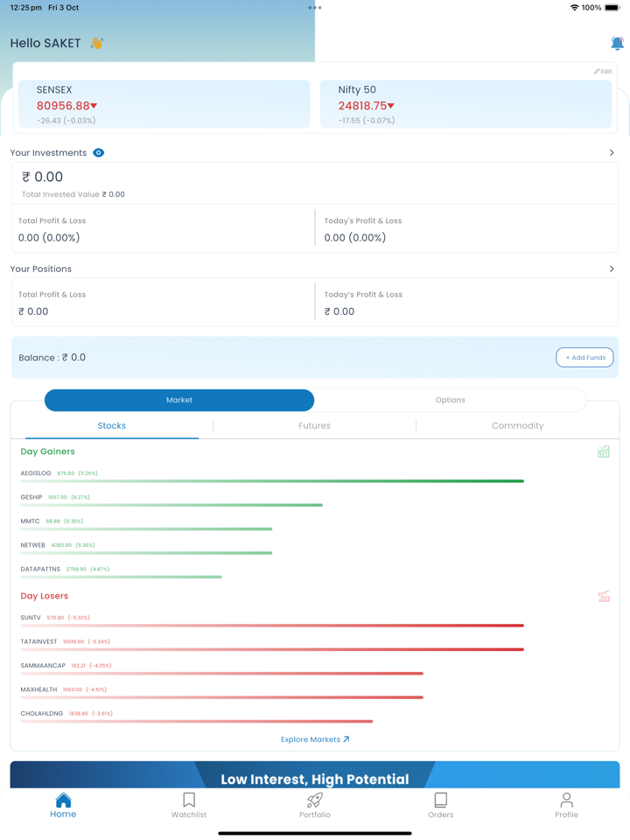Click Edit on the indices card
Image resolution: width=630 pixels, height=840 pixels.
(x=603, y=72)
